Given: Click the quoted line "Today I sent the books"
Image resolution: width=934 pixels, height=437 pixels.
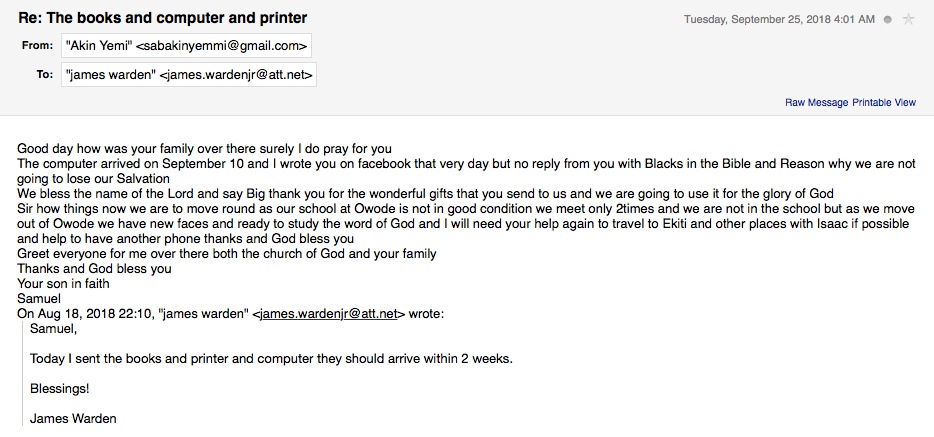Looking at the screenshot, I should coord(272,358).
